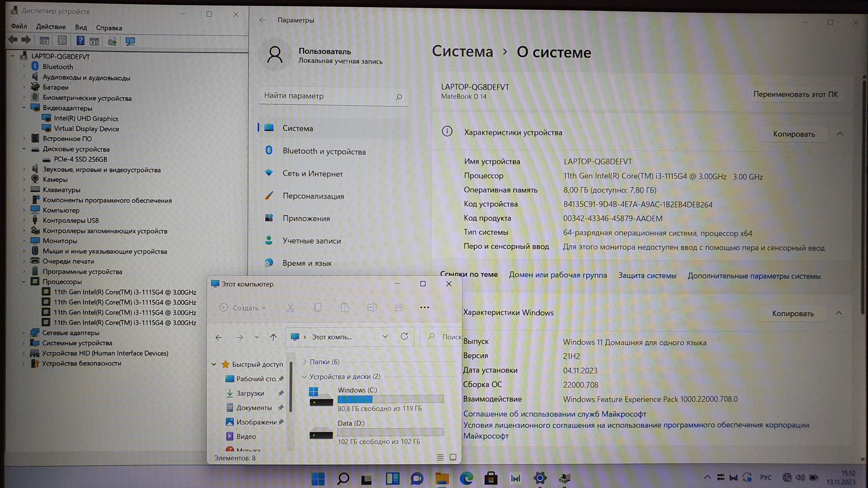The width and height of the screenshot is (868, 488).
Task: Open Защита системы link
Action: coord(647,275)
